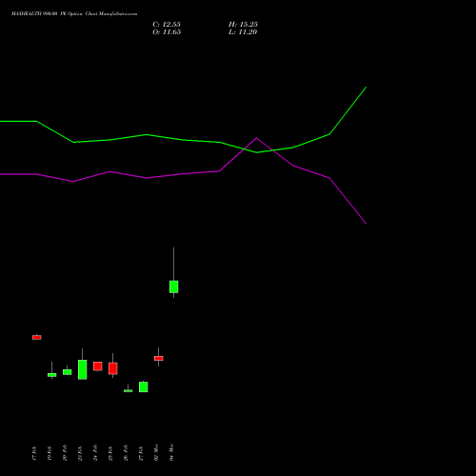
Task: Select the 26 Feb small green candlestick
Action: click(129, 390)
